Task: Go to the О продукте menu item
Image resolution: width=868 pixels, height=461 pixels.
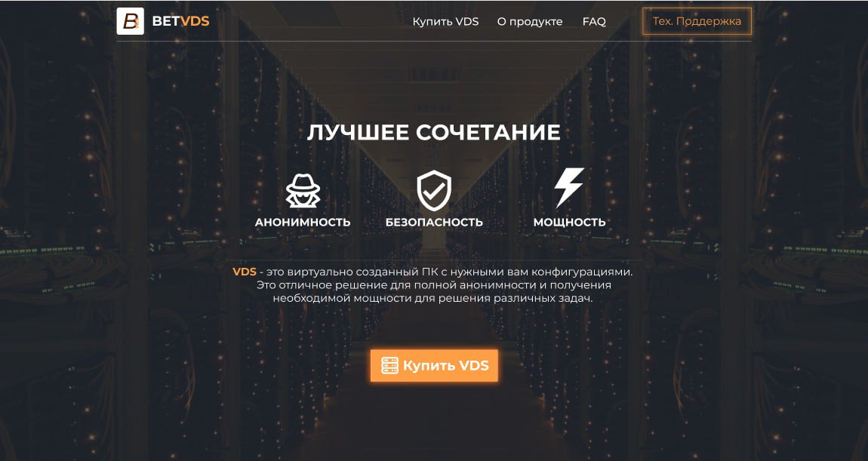Action: coord(530,22)
